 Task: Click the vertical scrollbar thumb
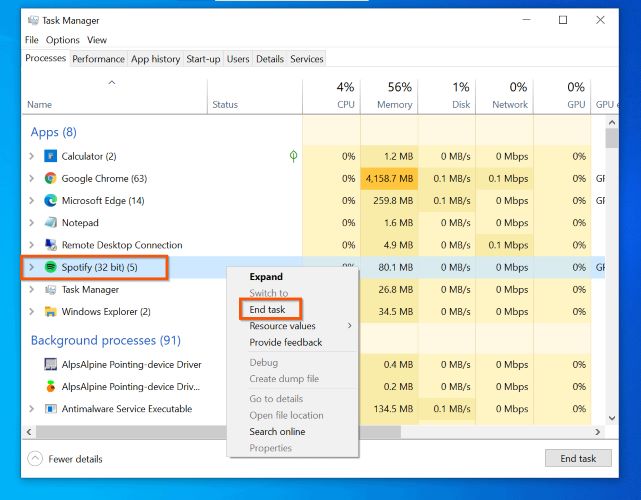tap(612, 139)
